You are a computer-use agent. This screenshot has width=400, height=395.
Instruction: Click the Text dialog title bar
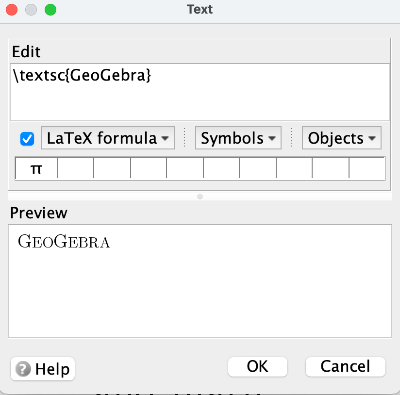click(200, 10)
